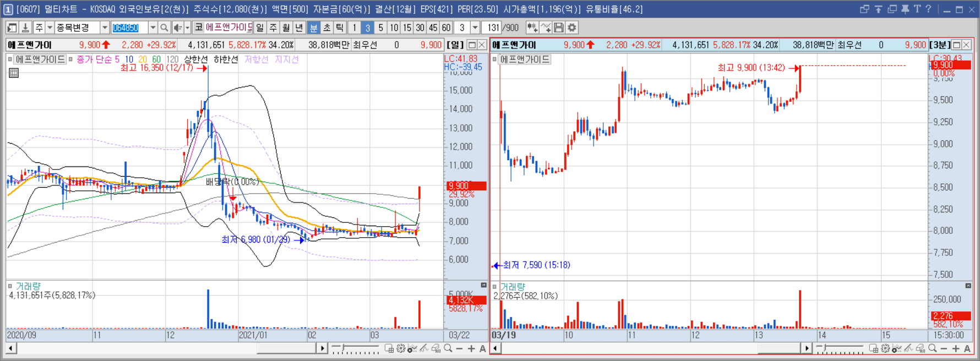Click the always-on-top arrow icon in title bar
The height and width of the screenshot is (361, 980).
(878, 9)
